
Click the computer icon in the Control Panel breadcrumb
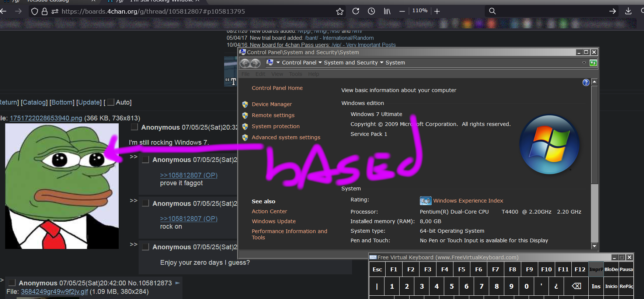[270, 62]
